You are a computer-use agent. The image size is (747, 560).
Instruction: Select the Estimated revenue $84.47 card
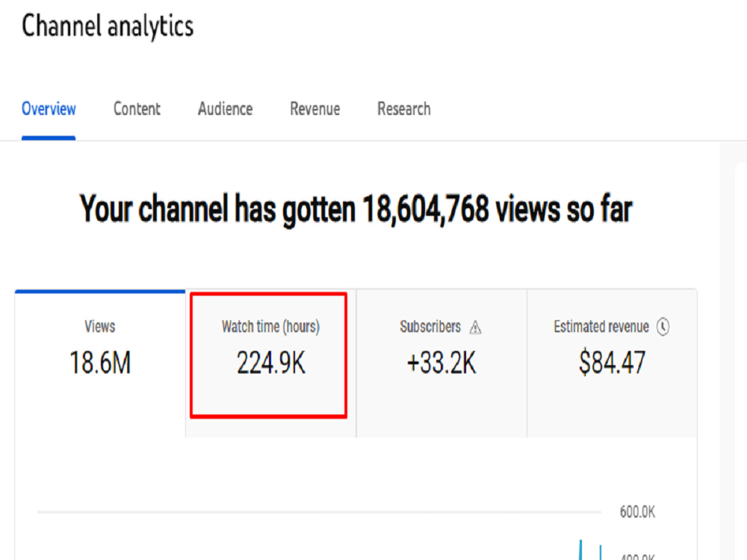coord(613,363)
